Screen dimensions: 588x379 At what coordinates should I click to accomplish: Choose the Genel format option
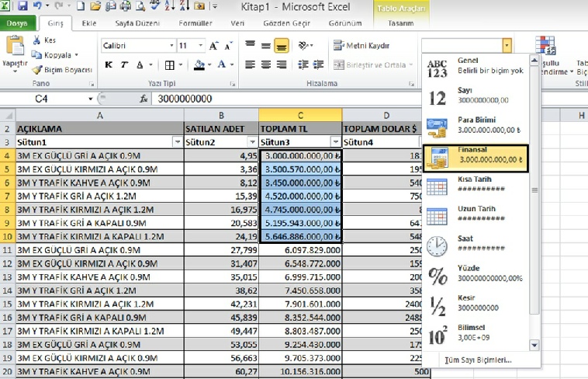click(x=476, y=68)
